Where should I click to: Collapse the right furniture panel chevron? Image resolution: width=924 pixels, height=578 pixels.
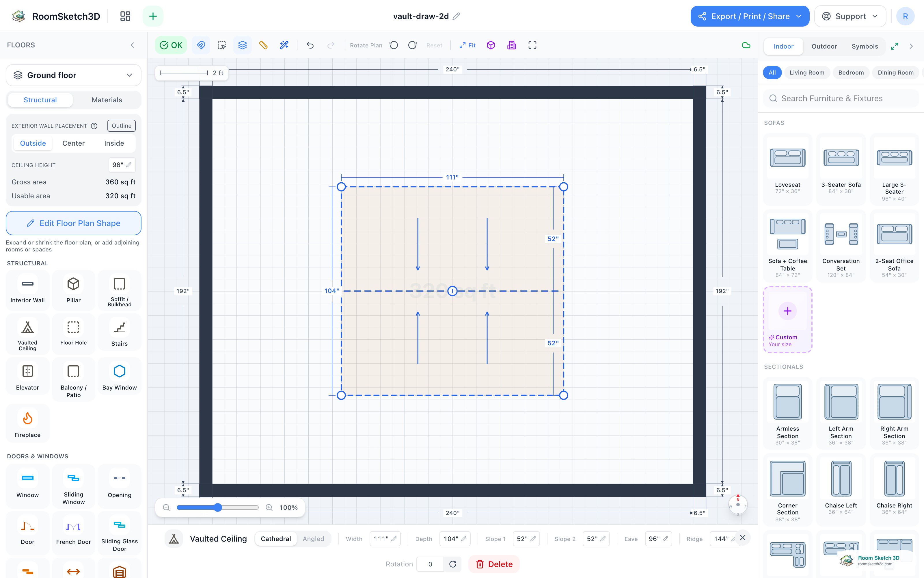911,46
